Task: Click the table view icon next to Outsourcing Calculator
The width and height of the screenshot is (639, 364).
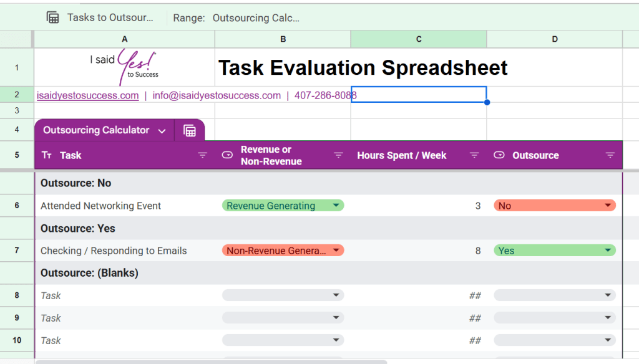Action: coord(190,130)
